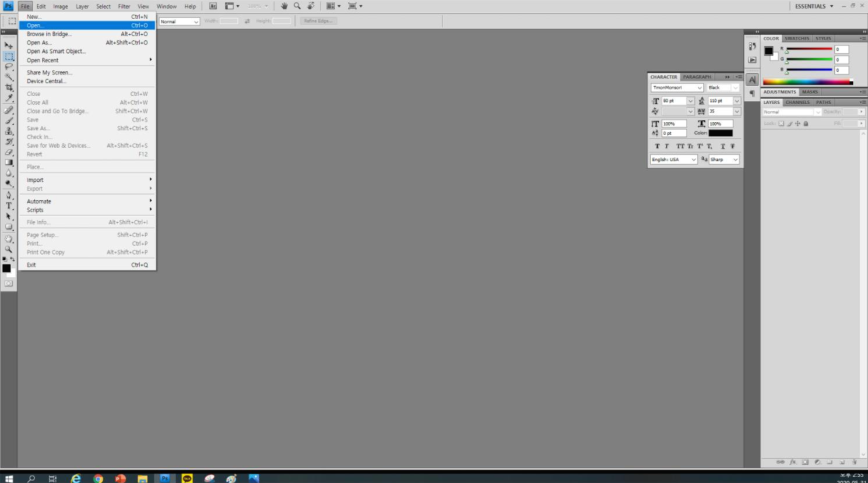This screenshot has height=483, width=868.
Task: Toggle Quick Mask mode button
Action: 9,284
